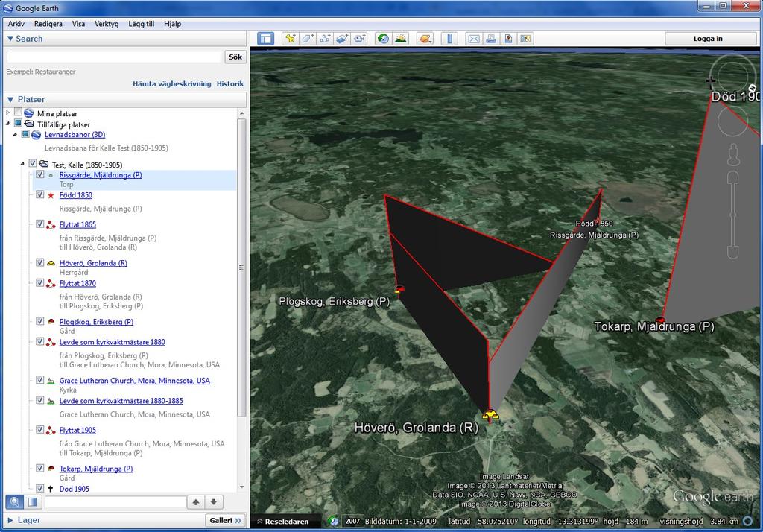Uncheck the Flyttat 1865 checkbox
Screen dimensions: 763x532
(40, 224)
